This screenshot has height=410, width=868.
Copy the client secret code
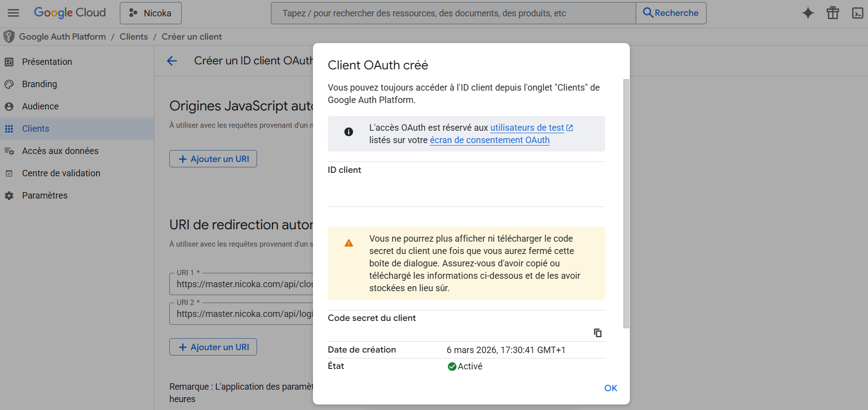point(598,333)
